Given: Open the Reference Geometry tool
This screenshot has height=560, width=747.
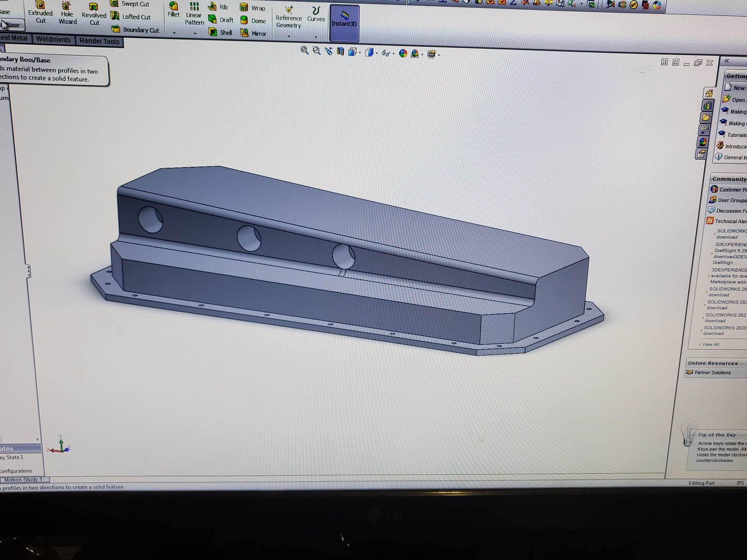Looking at the screenshot, I should [289, 17].
